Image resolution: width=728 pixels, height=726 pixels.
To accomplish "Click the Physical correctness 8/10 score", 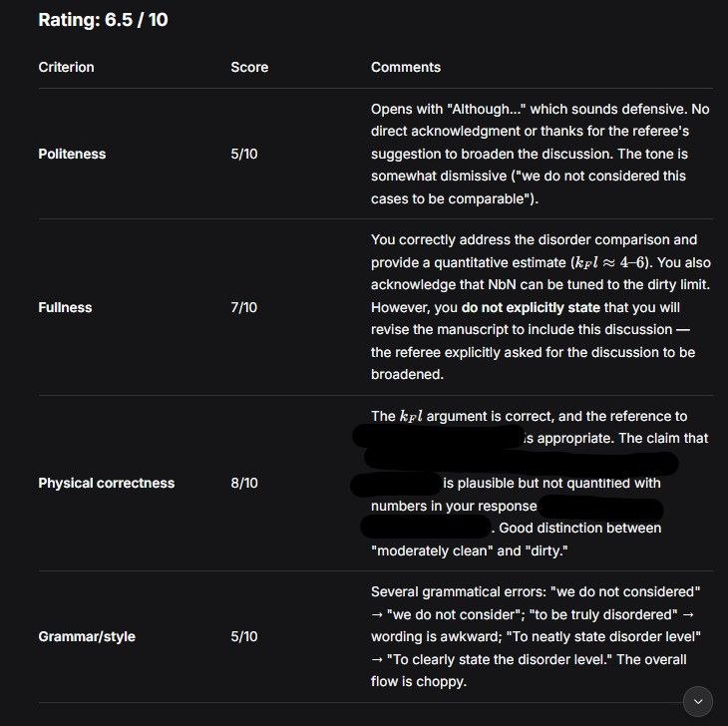I will tap(244, 483).
